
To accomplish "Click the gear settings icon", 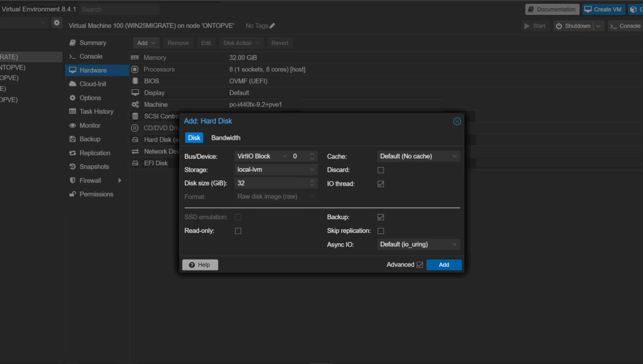I will pyautogui.click(x=57, y=23).
